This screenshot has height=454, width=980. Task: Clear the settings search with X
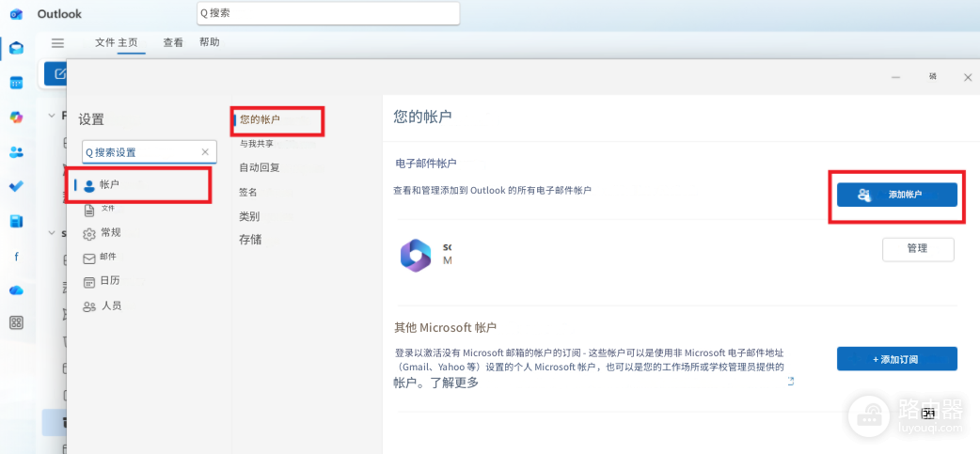[205, 151]
